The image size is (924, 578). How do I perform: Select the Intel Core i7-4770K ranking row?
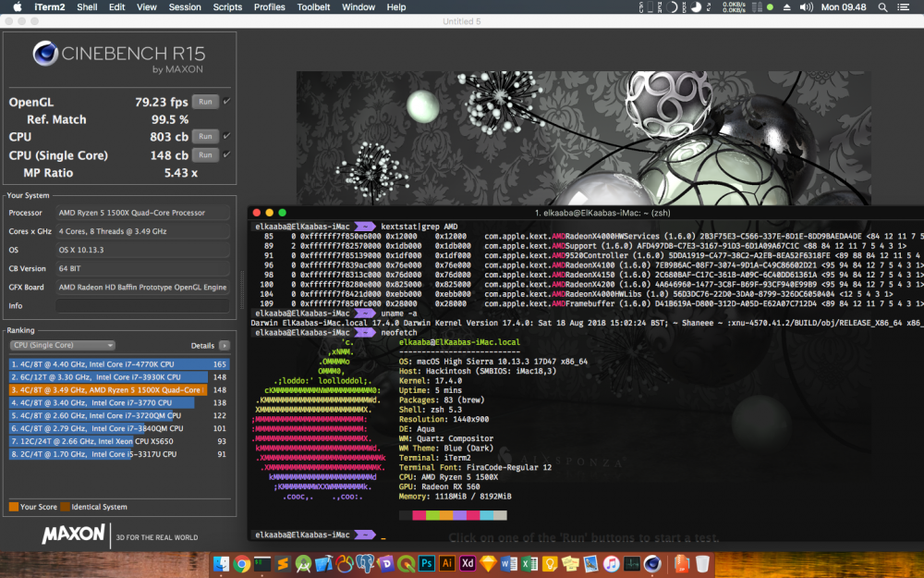(119, 364)
